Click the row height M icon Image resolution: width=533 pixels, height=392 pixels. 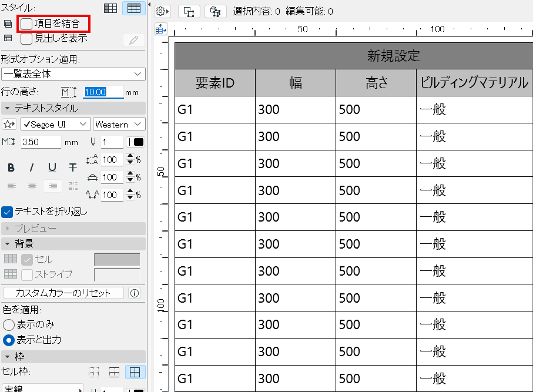69,92
